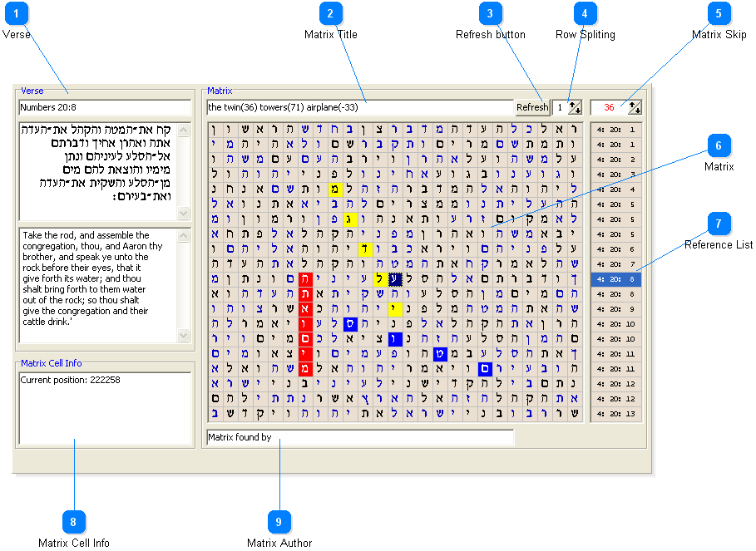Click the Row Splitting spinner arrows
Viewport: 756px width, 551px height.
click(575, 107)
